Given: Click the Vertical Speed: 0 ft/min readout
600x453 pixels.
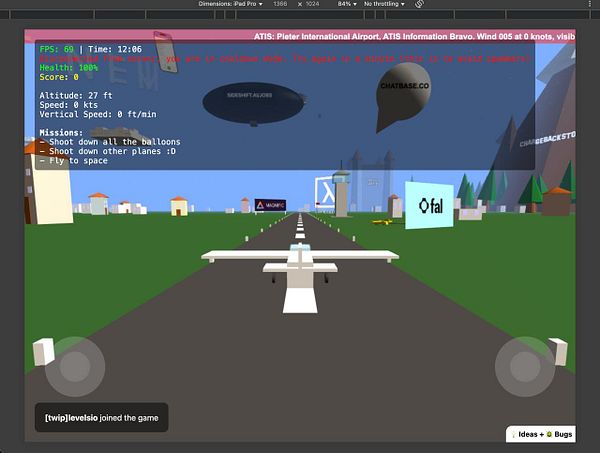Looking at the screenshot, I should tap(98, 114).
